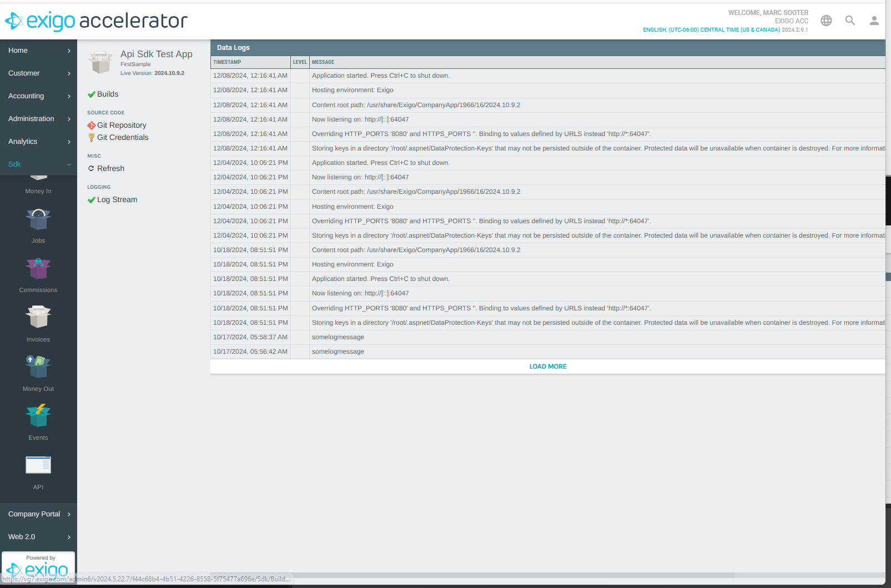Click the LOAD MORE link

click(547, 366)
